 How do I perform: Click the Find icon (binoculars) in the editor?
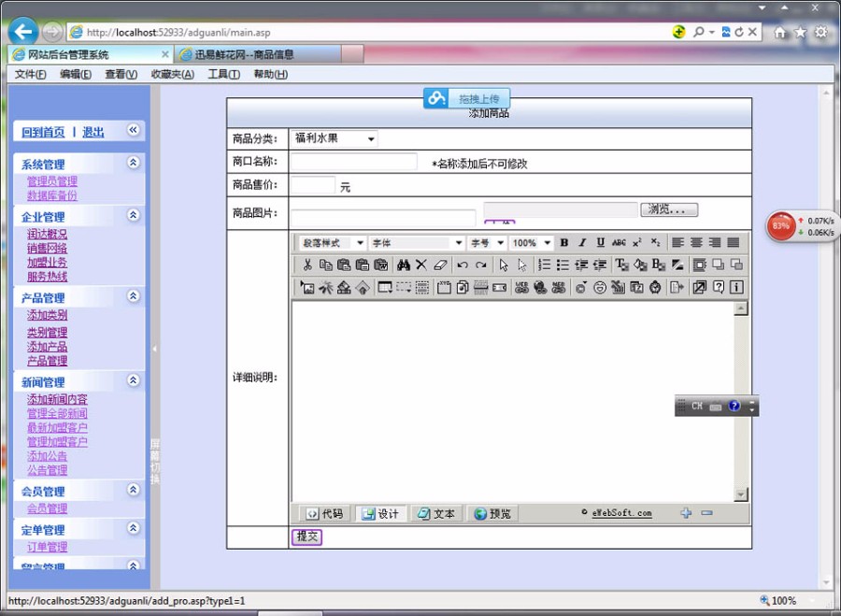pyautogui.click(x=404, y=265)
